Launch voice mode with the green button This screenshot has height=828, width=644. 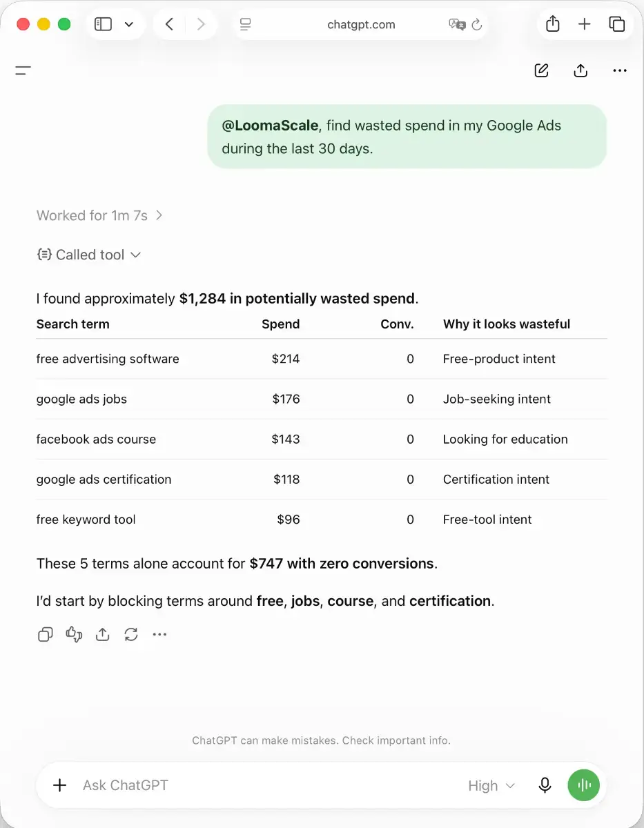[x=584, y=785]
